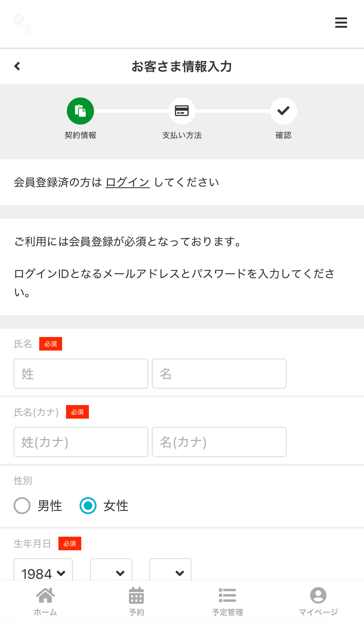Viewport: 364px width, 622px height.
Task: Switch to the ホーム bottom tab
Action: (45, 600)
